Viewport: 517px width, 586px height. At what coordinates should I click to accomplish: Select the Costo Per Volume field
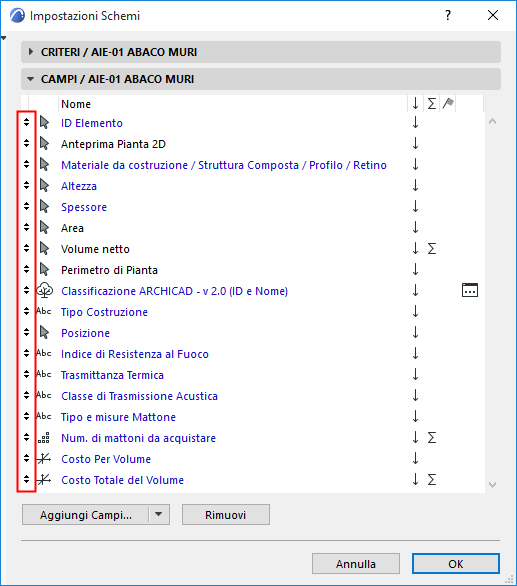point(106,459)
